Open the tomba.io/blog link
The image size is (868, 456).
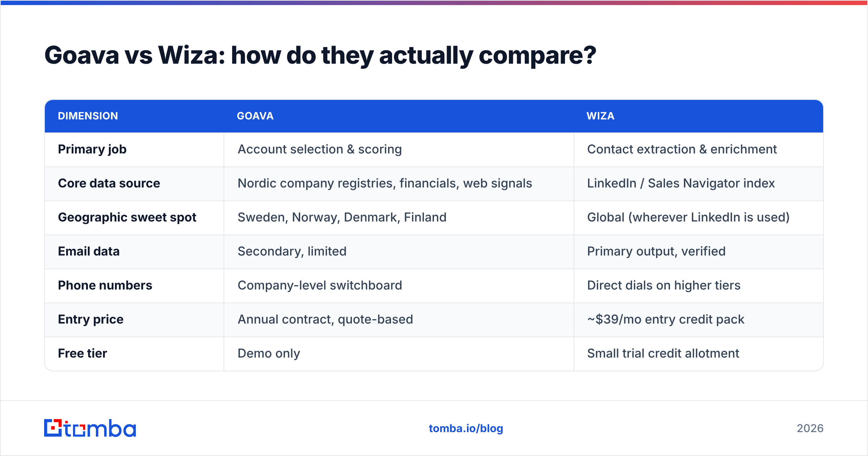[x=466, y=428]
